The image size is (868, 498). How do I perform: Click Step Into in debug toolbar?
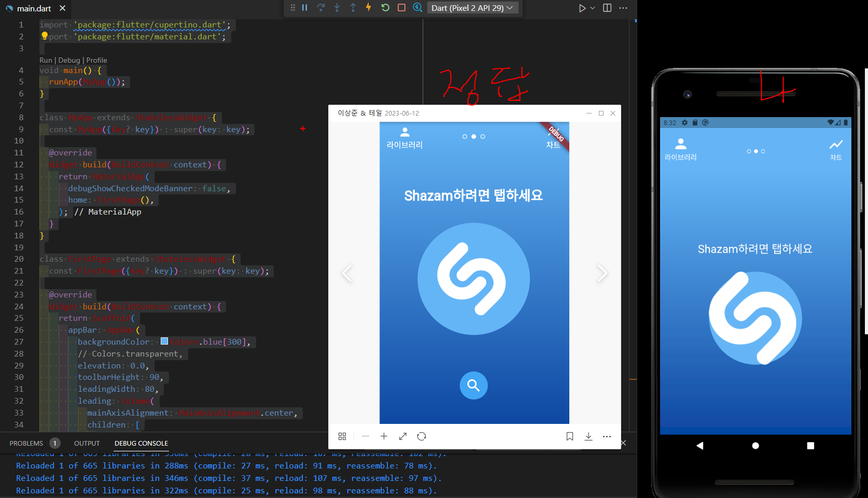coord(337,8)
